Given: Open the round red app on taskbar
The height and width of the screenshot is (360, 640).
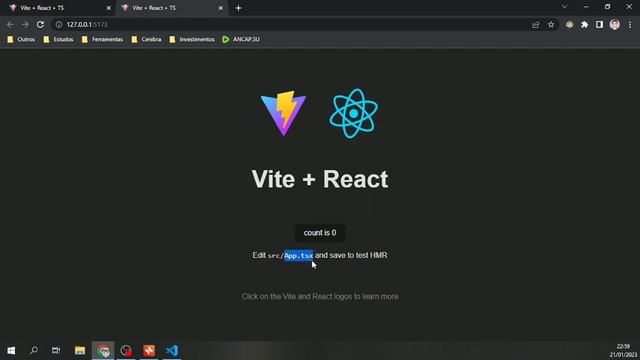Looking at the screenshot, I should pyautogui.click(x=126, y=351).
